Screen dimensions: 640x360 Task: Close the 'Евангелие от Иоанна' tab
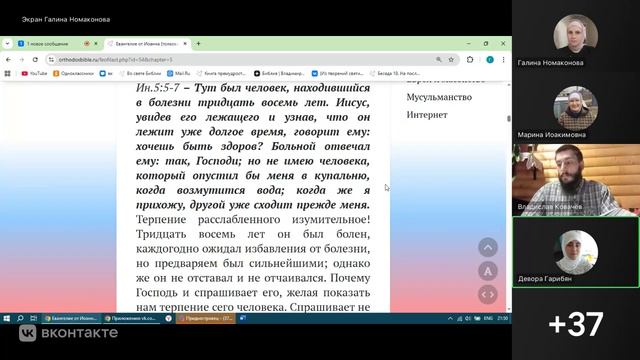click(185, 44)
